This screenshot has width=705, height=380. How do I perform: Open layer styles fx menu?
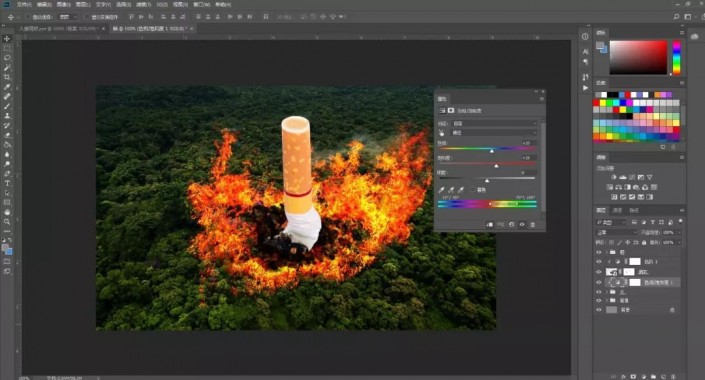pyautogui.click(x=623, y=376)
